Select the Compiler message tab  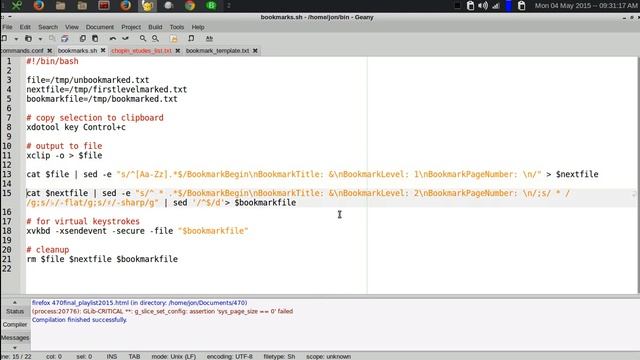[15, 324]
